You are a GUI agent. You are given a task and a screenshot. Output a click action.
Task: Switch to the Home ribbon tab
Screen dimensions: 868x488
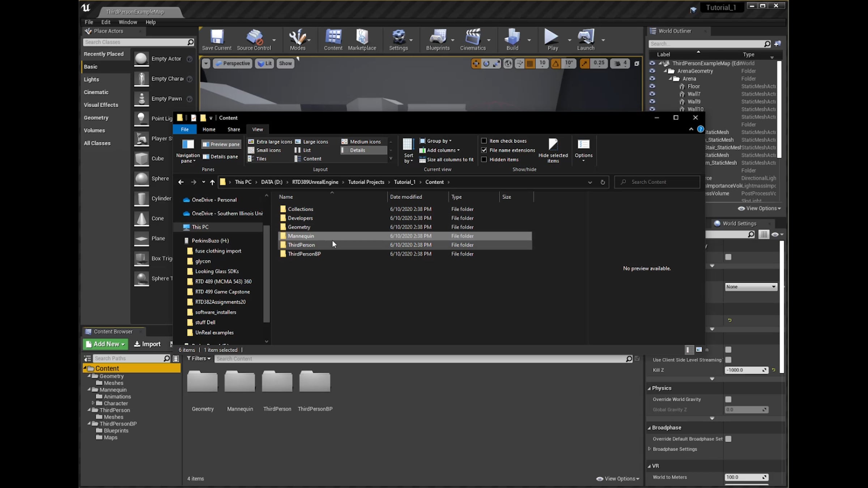tap(209, 129)
